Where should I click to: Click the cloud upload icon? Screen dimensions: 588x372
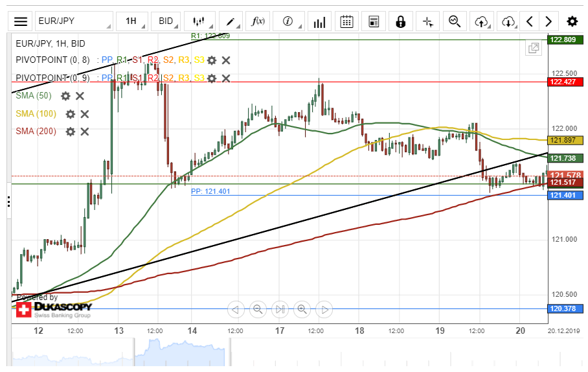[481, 21]
